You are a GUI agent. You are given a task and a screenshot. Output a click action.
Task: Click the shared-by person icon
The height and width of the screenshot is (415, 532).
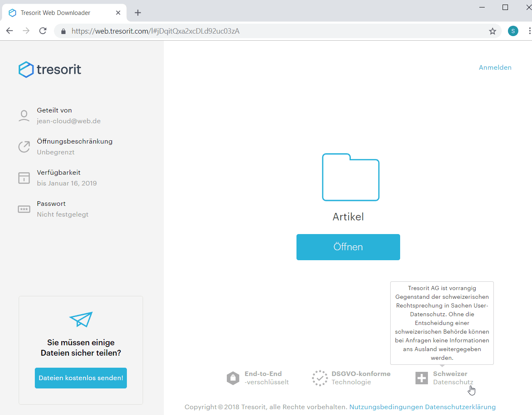(24, 116)
